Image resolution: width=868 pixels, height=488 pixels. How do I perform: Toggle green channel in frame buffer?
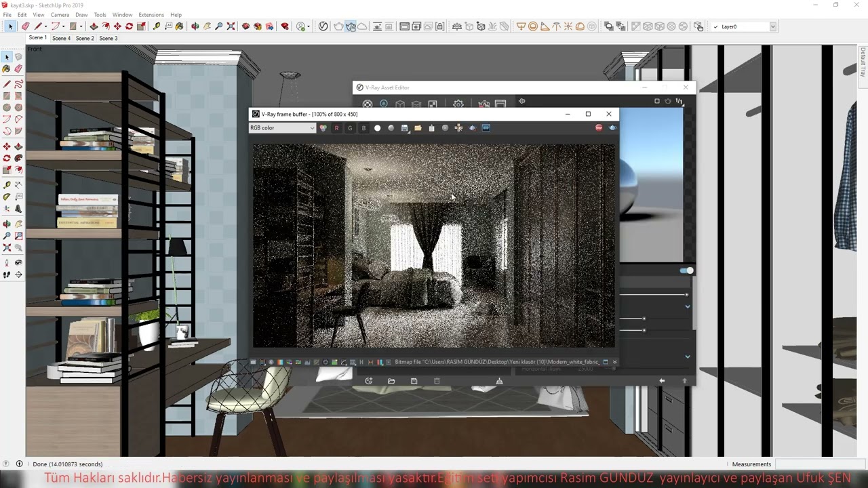350,128
